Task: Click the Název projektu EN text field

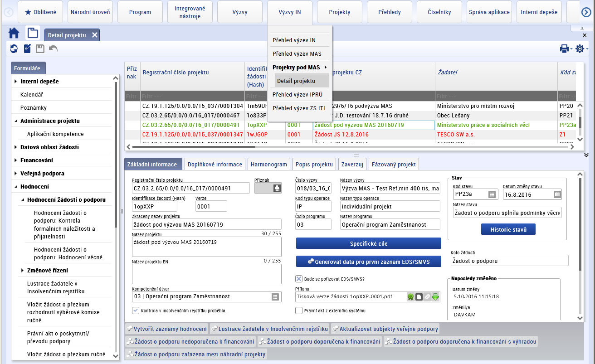Action: 207,274
